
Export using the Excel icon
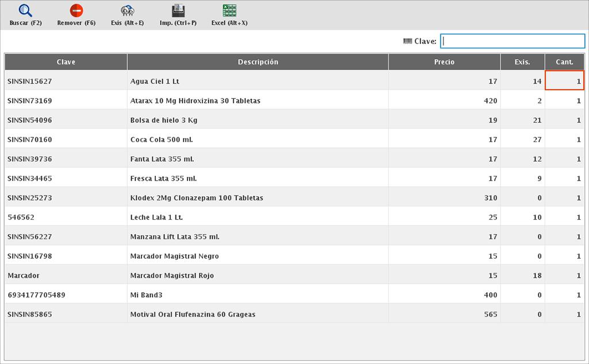[229, 11]
